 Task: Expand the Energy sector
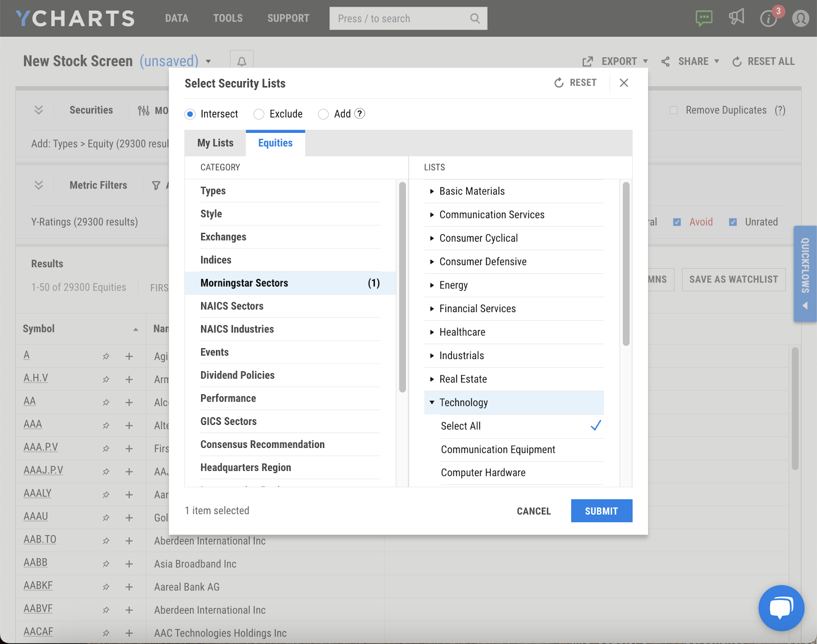pos(432,285)
